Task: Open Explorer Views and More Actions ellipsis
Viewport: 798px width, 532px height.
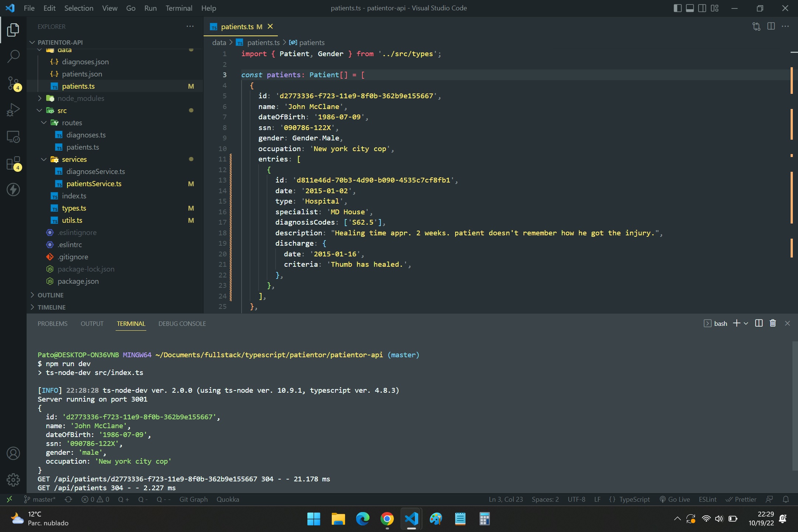Action: tap(190, 26)
